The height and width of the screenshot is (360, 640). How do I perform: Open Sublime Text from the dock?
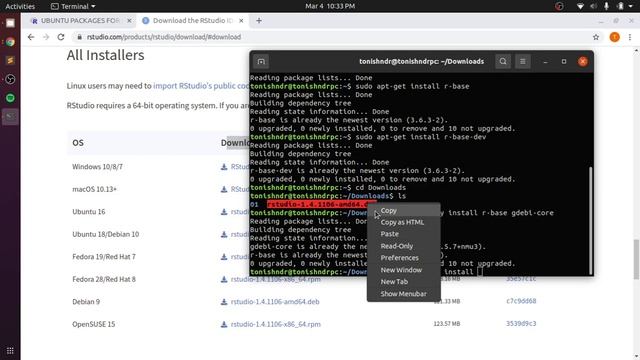pyautogui.click(x=10, y=60)
